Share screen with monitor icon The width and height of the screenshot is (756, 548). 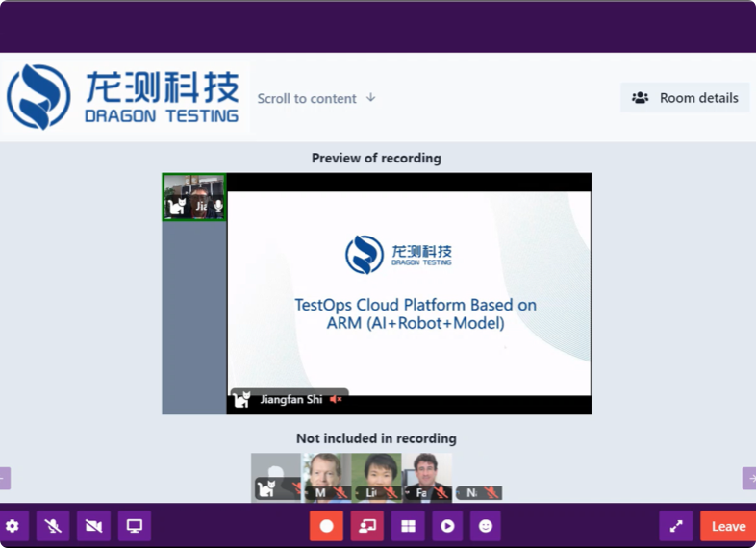click(x=135, y=526)
